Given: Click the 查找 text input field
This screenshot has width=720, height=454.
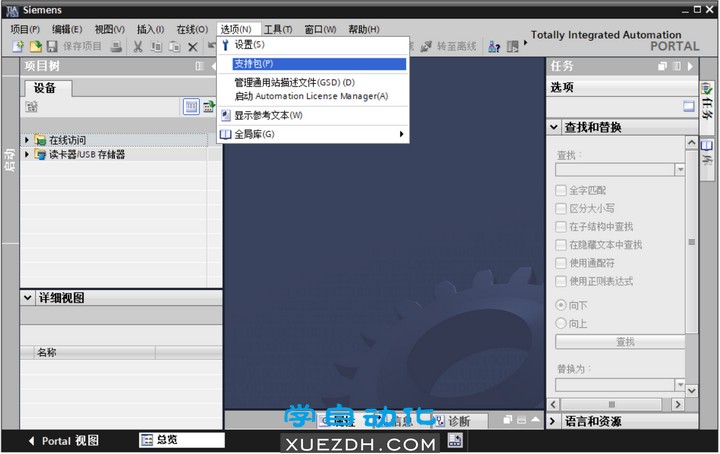Looking at the screenshot, I should point(615,170).
